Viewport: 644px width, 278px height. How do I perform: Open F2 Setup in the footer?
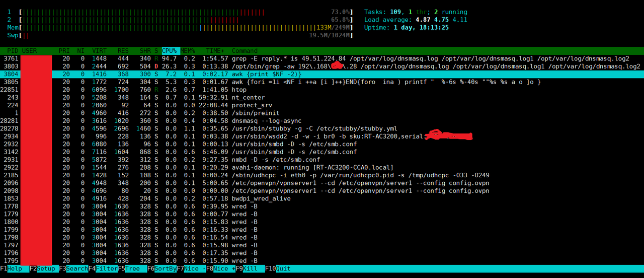pyautogui.click(x=44, y=269)
